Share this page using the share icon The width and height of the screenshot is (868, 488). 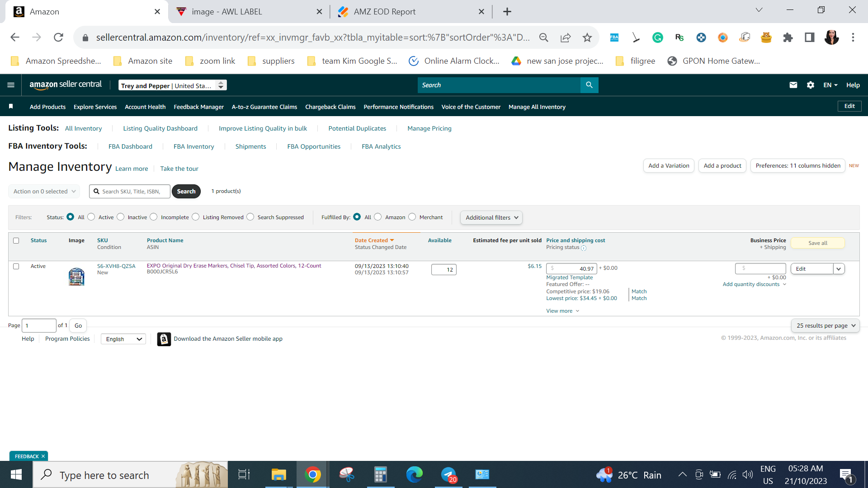[x=566, y=38]
